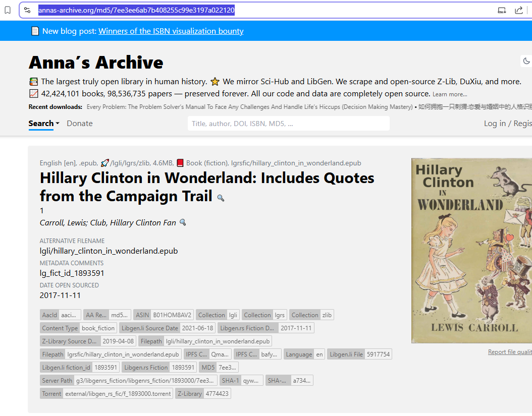Click the Libgen.rs Fiction D... 2017-11-11 tag
532x416 pixels.
coord(266,328)
